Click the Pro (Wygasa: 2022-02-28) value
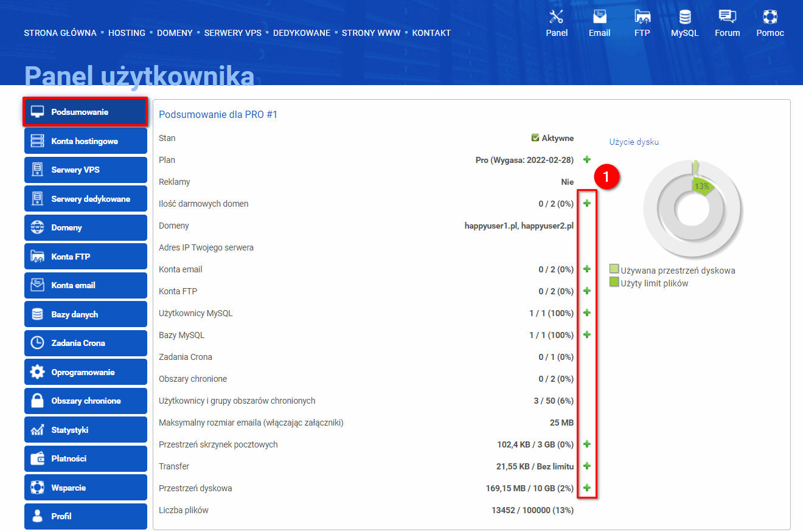The width and height of the screenshot is (803, 532). 524,160
